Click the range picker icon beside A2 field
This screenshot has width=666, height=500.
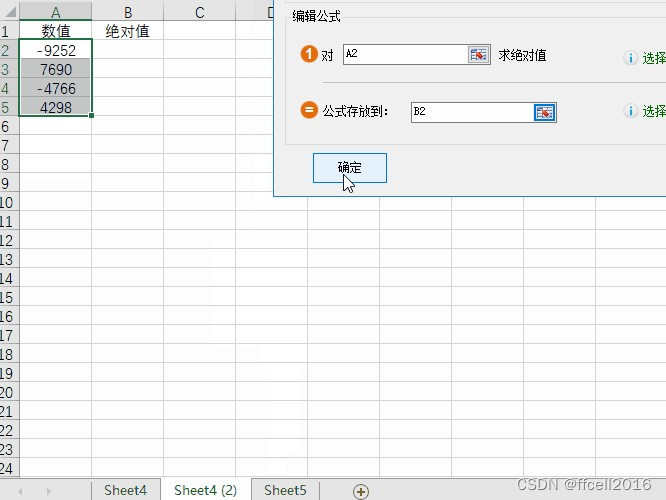pyautogui.click(x=478, y=55)
